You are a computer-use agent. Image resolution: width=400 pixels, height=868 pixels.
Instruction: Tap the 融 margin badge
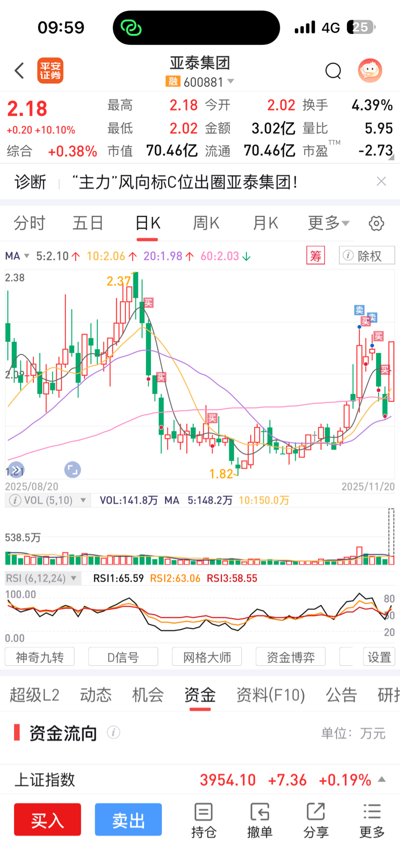pos(173,81)
